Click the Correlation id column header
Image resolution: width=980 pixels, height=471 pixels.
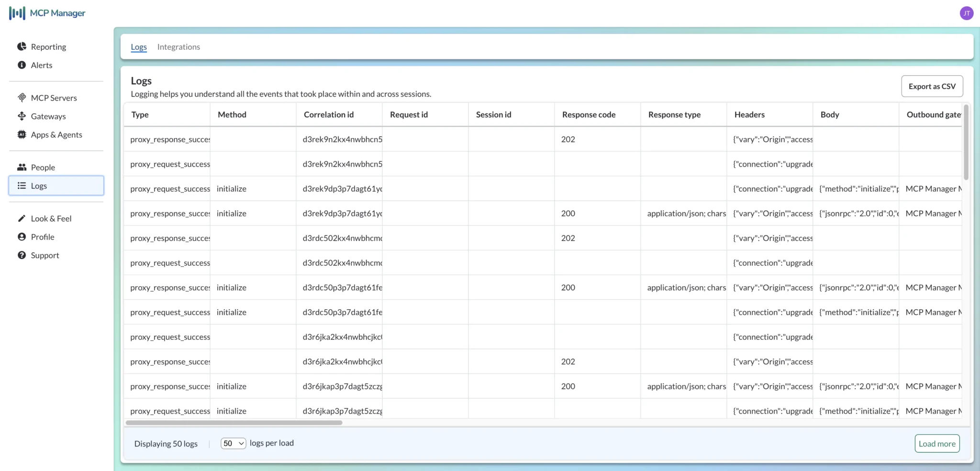point(329,114)
